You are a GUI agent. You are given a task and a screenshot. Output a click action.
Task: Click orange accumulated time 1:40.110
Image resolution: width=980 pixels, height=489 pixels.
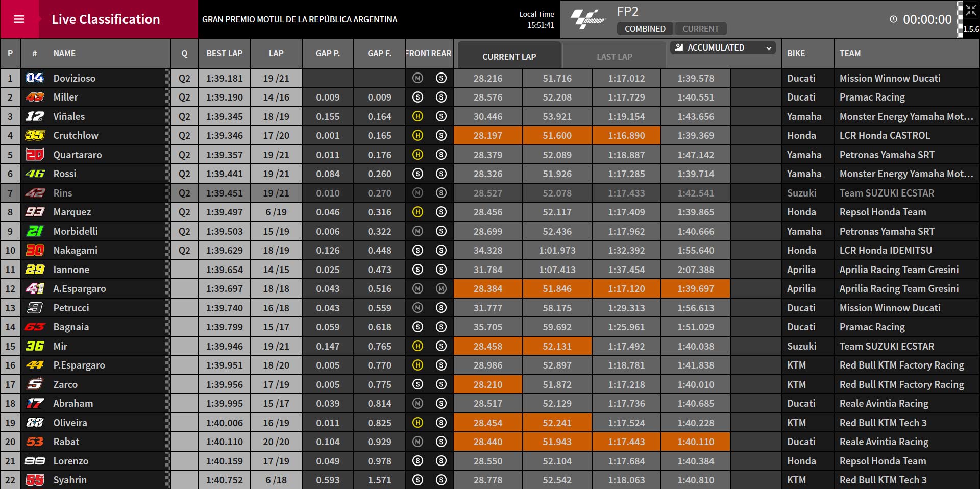(696, 442)
